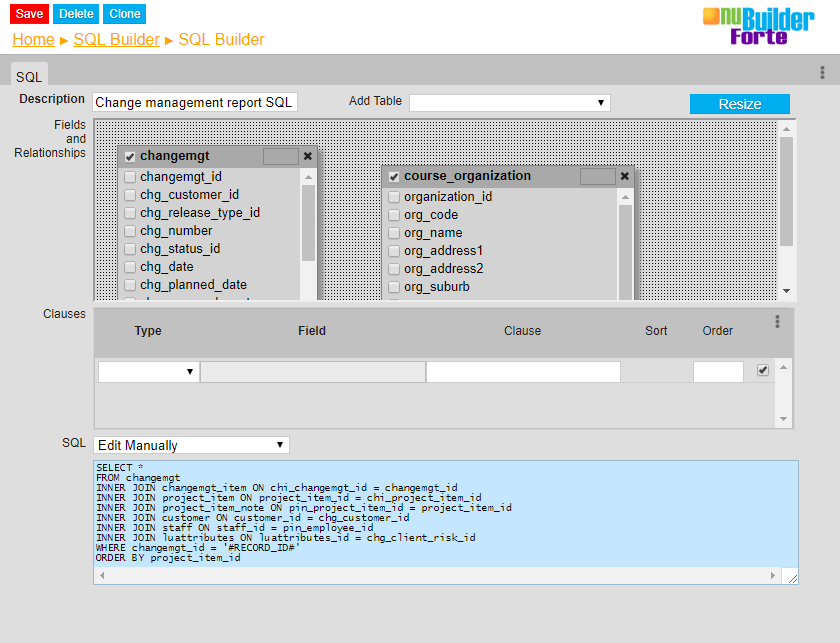Open the Edit Manually SQL dropdown
Screen dimensions: 840x643
click(190, 445)
